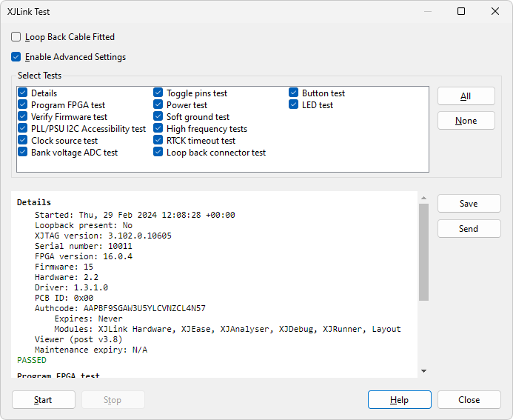513x420 pixels.
Task: Uncheck the Clock source test
Action: pyautogui.click(x=23, y=141)
